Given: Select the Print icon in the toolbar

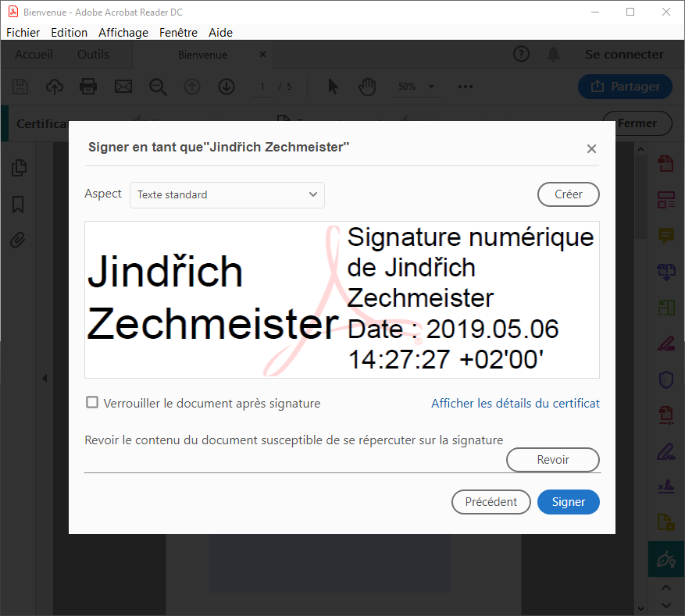Looking at the screenshot, I should 88,87.
